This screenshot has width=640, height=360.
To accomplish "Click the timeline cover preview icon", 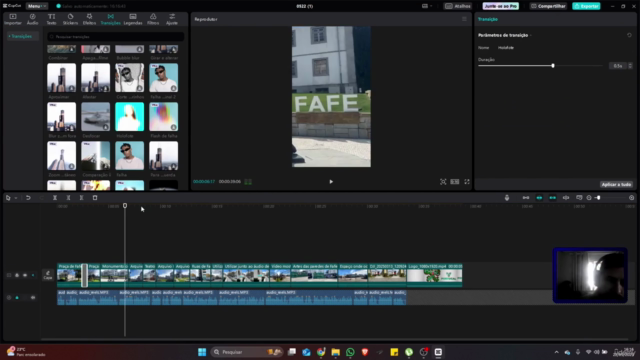I will point(579,198).
